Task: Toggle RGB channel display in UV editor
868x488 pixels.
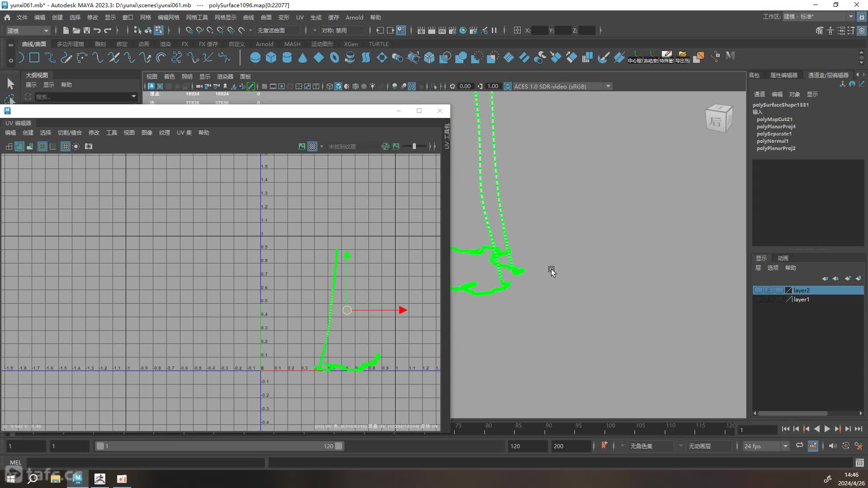Action: [x=386, y=146]
